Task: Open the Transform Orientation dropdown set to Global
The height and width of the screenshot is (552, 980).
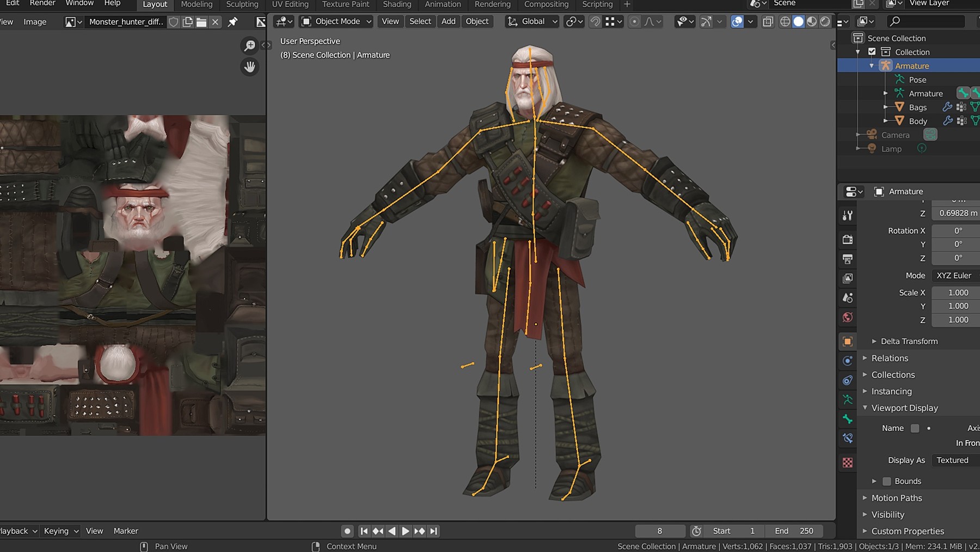Action: click(531, 21)
